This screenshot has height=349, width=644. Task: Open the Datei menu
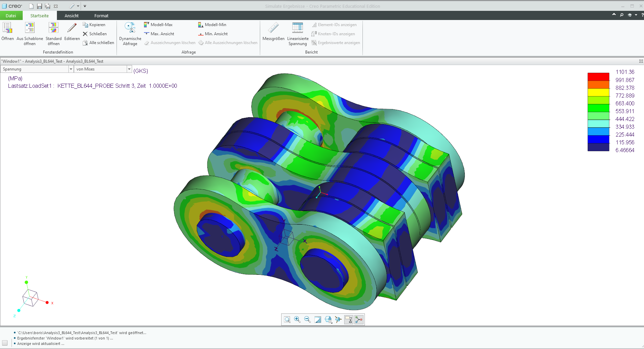(11, 16)
